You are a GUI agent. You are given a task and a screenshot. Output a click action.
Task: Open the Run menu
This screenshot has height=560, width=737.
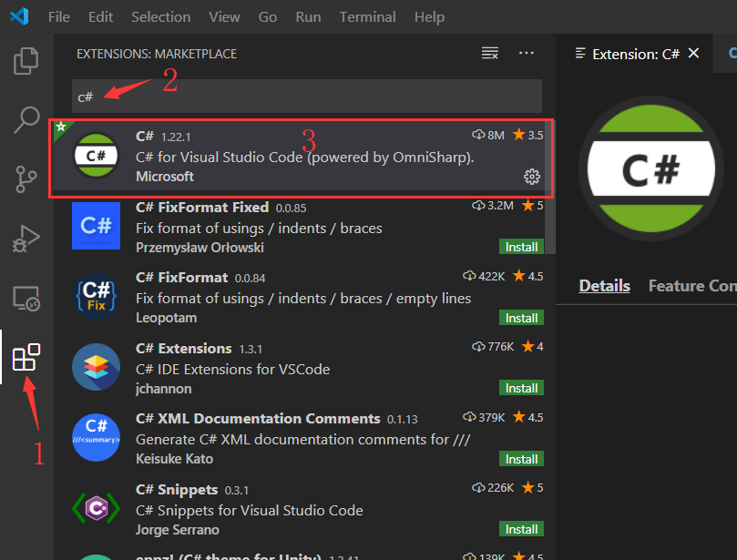click(x=308, y=17)
